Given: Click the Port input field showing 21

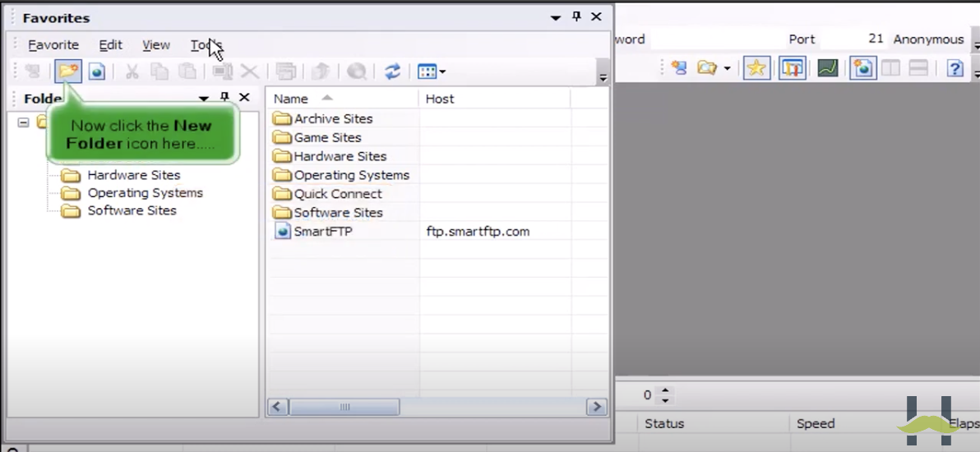Looking at the screenshot, I should 853,39.
